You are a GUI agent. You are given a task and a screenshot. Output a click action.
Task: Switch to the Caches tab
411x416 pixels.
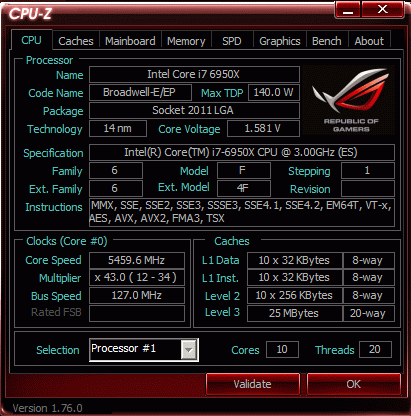click(76, 41)
